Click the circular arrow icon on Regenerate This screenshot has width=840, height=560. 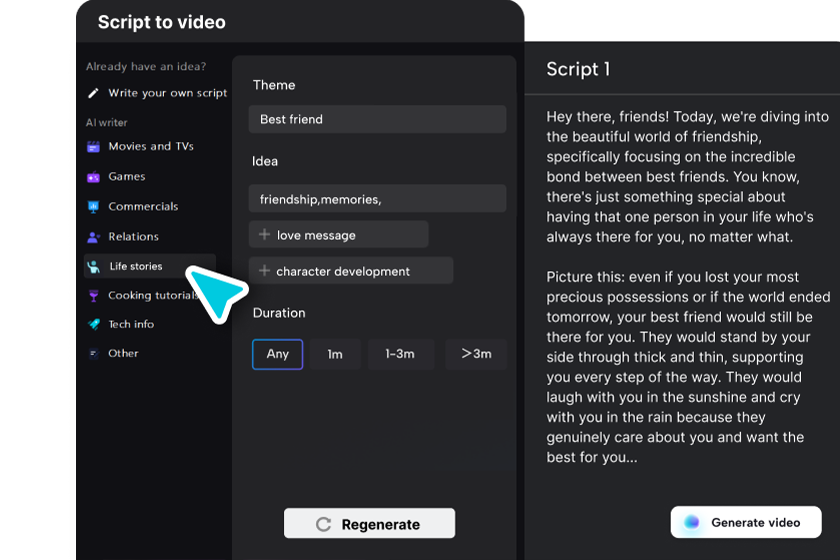324,524
